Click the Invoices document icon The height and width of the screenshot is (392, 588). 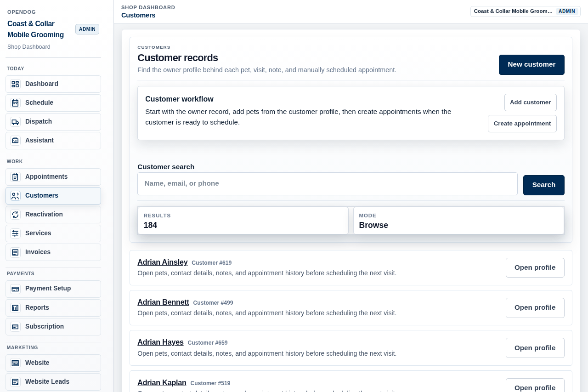(x=15, y=252)
